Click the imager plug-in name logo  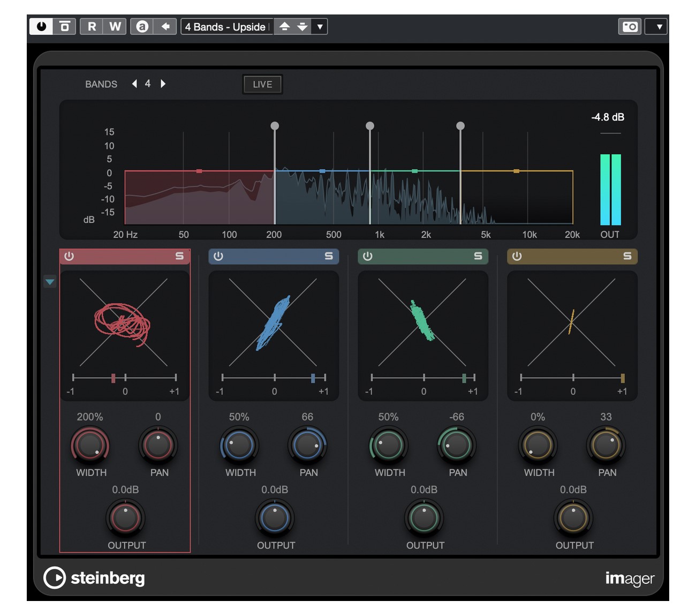(630, 579)
